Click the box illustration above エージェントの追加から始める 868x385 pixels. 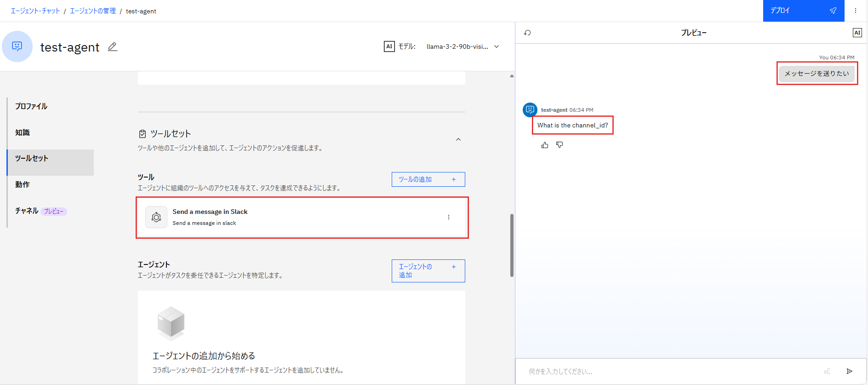171,323
